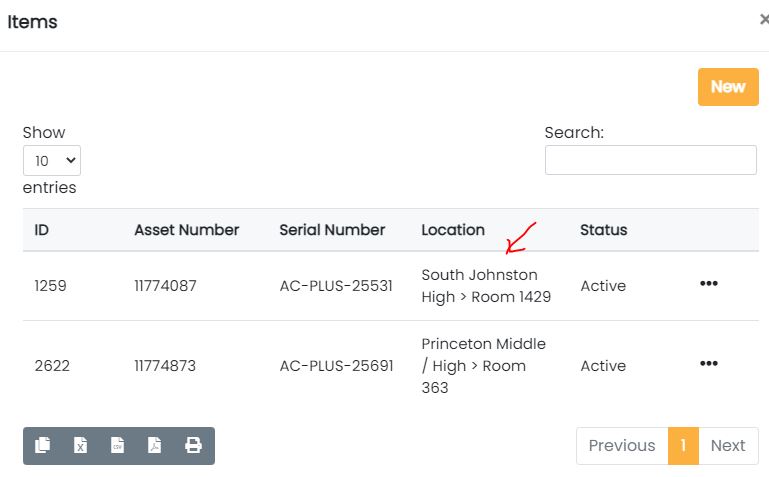Sort by Serial Number column
The width and height of the screenshot is (769, 477).
(332, 230)
